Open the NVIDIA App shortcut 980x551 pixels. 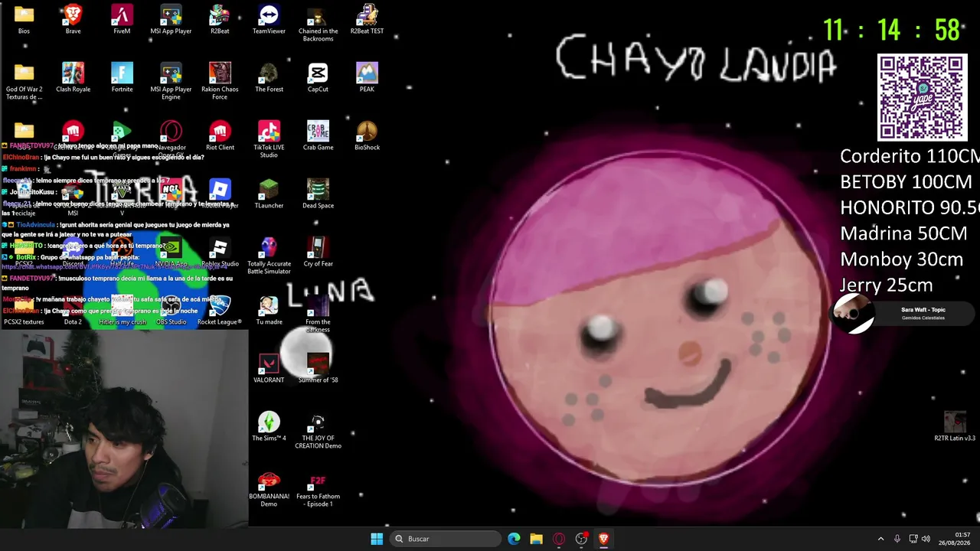(171, 252)
